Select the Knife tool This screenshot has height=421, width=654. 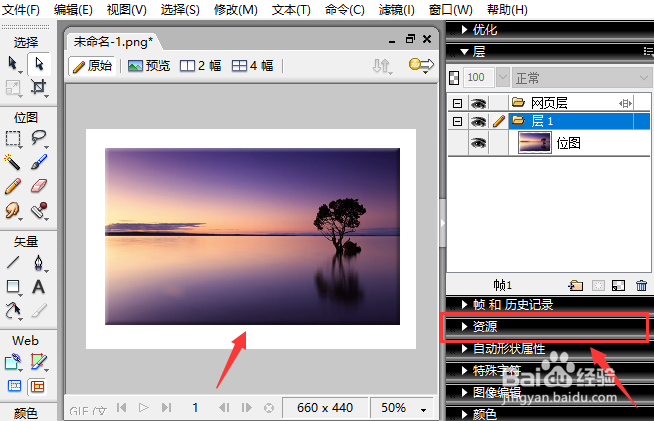[39, 311]
